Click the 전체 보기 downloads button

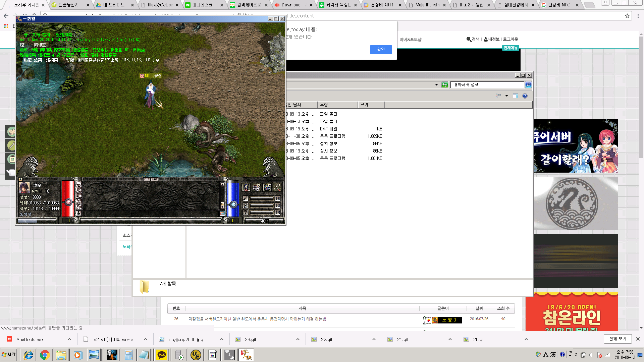click(618, 339)
